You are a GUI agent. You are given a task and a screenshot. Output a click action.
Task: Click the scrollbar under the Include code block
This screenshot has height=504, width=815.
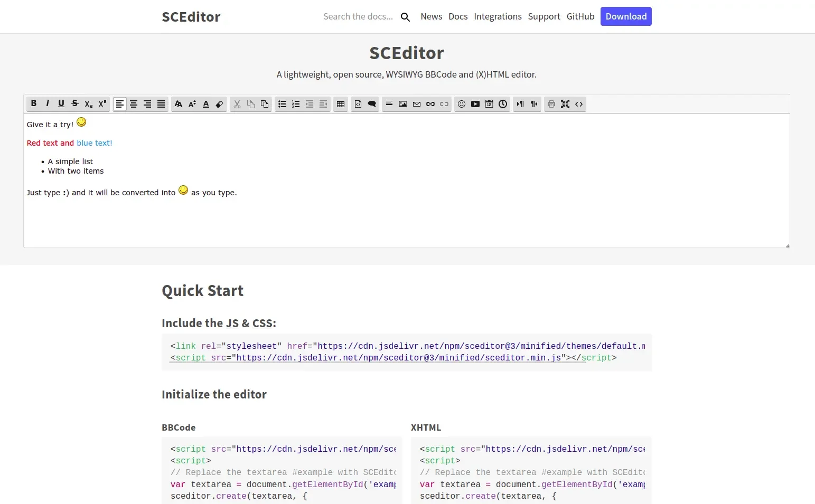click(x=378, y=362)
